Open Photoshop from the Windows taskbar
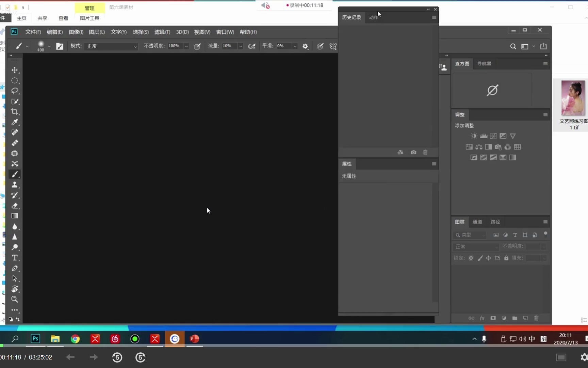 click(35, 339)
